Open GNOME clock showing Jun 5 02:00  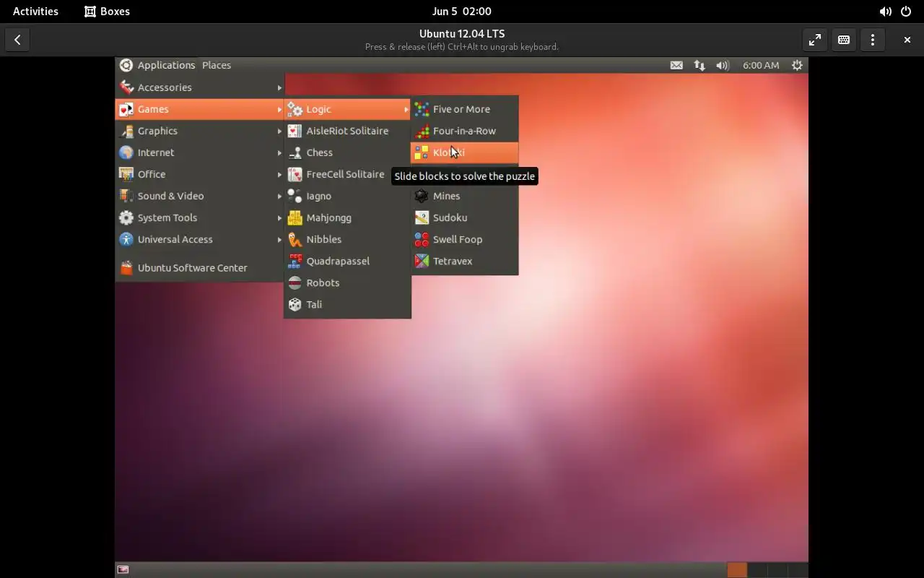pyautogui.click(x=462, y=12)
